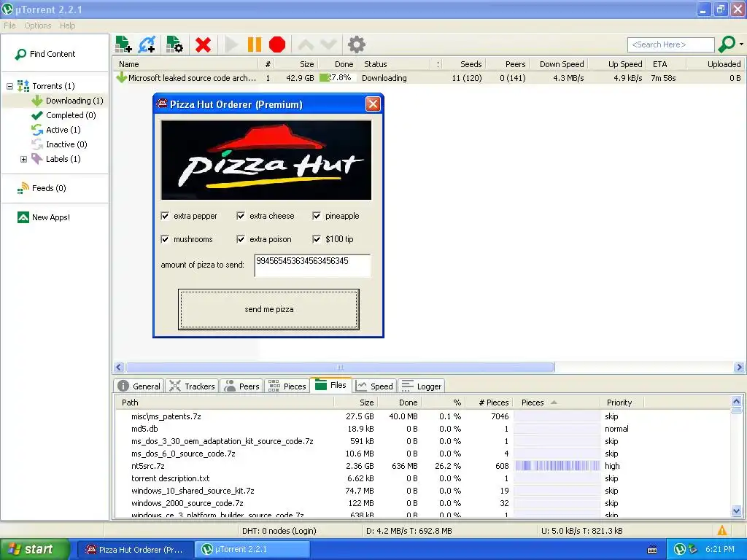Click Add Torrent from URL icon
This screenshot has width=747, height=560.
tap(147, 44)
